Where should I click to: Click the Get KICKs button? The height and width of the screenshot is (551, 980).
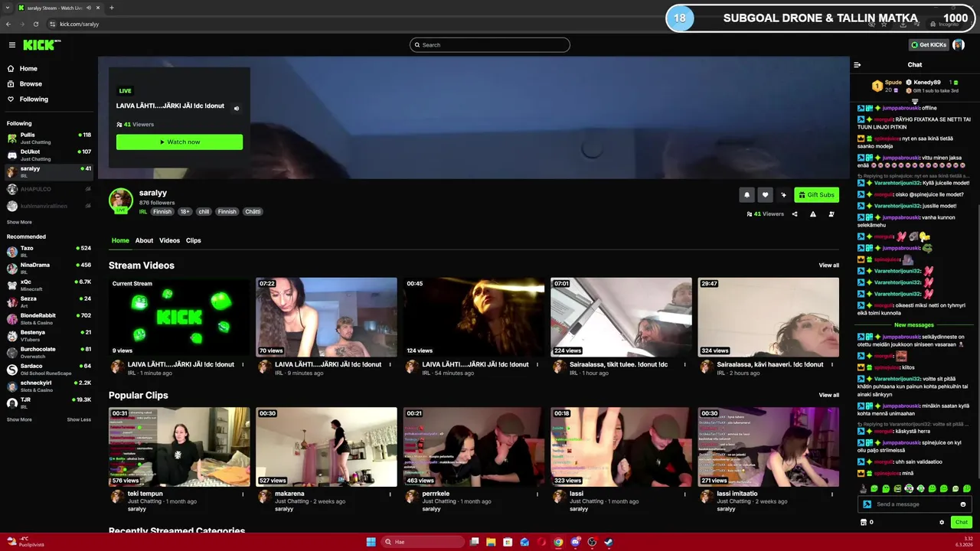tap(929, 45)
